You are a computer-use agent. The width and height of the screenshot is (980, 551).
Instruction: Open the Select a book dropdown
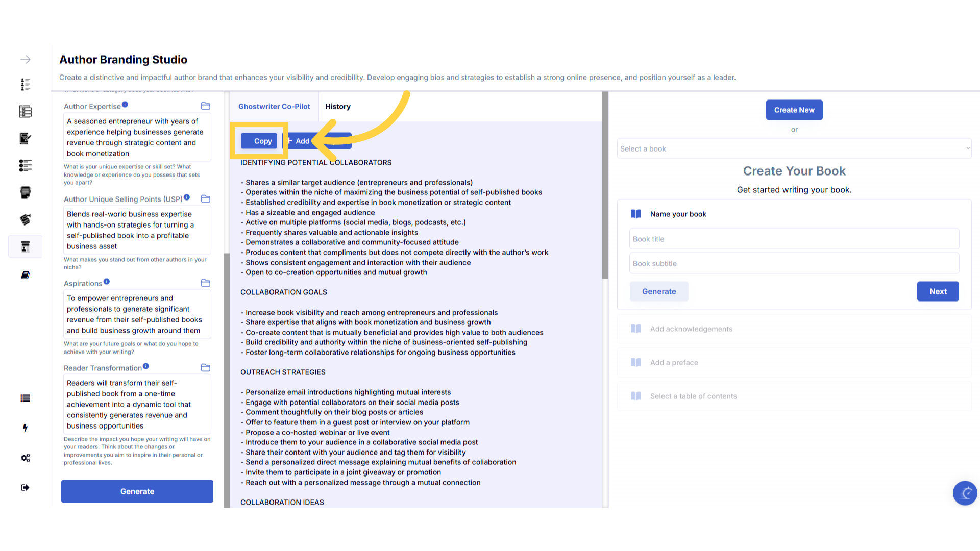click(x=794, y=148)
